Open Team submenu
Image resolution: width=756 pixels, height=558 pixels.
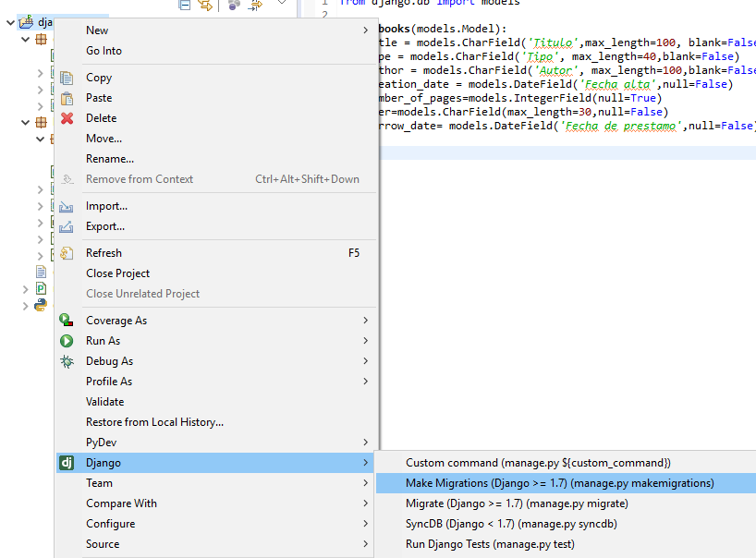(x=215, y=483)
